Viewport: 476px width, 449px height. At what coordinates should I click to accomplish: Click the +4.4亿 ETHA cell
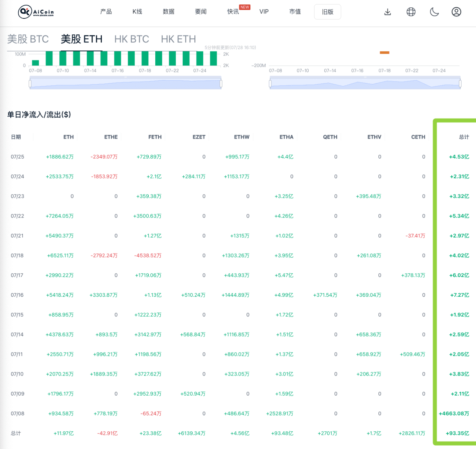pyautogui.click(x=285, y=157)
